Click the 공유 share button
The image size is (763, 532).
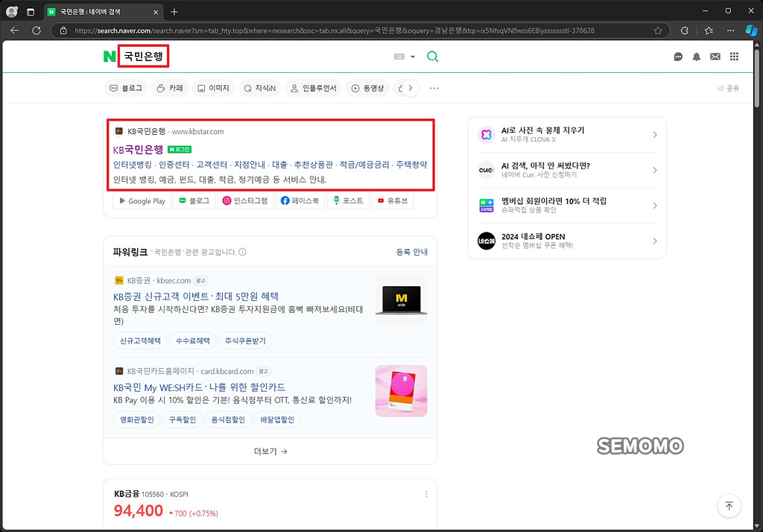[x=728, y=88]
